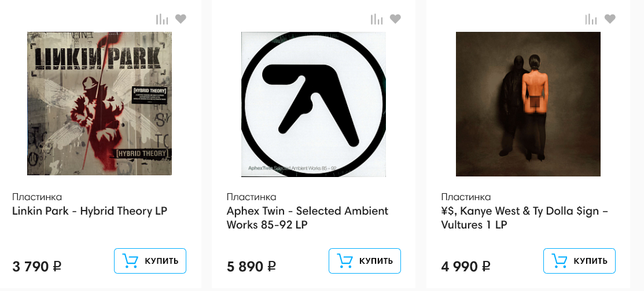Viewport: 644px width, 291px height.
Task: Favorite the Linkin Park Hybrid Theory record
Action: (181, 19)
